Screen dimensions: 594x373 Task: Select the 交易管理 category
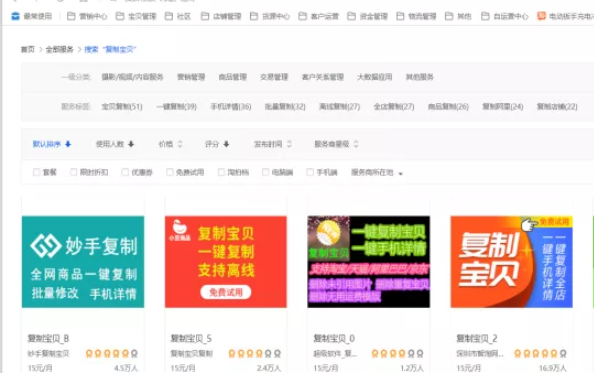[274, 77]
